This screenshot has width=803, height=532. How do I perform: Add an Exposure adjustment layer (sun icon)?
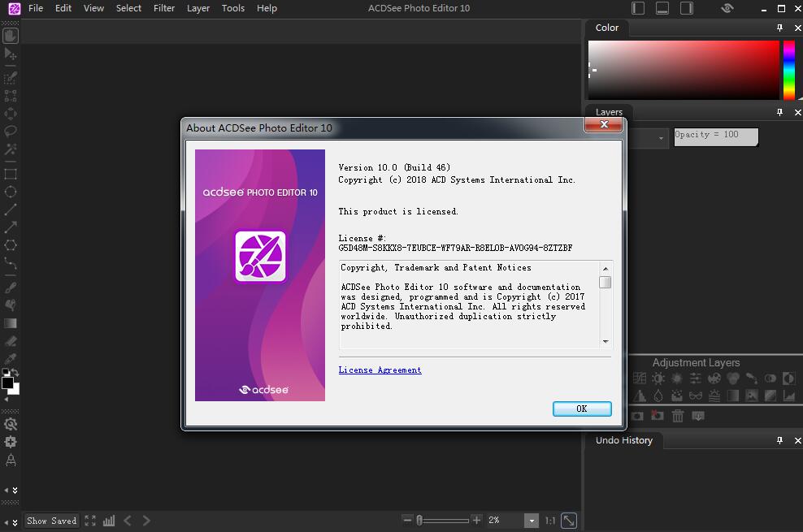point(658,378)
